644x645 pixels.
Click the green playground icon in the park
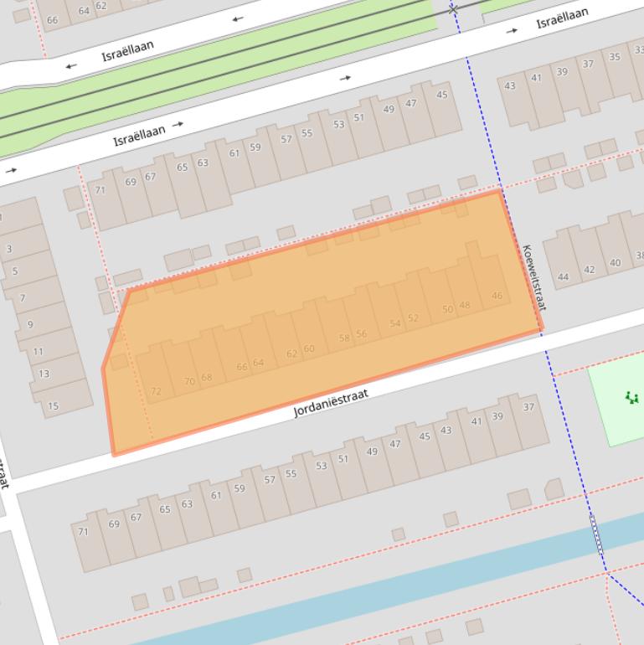click(x=631, y=398)
